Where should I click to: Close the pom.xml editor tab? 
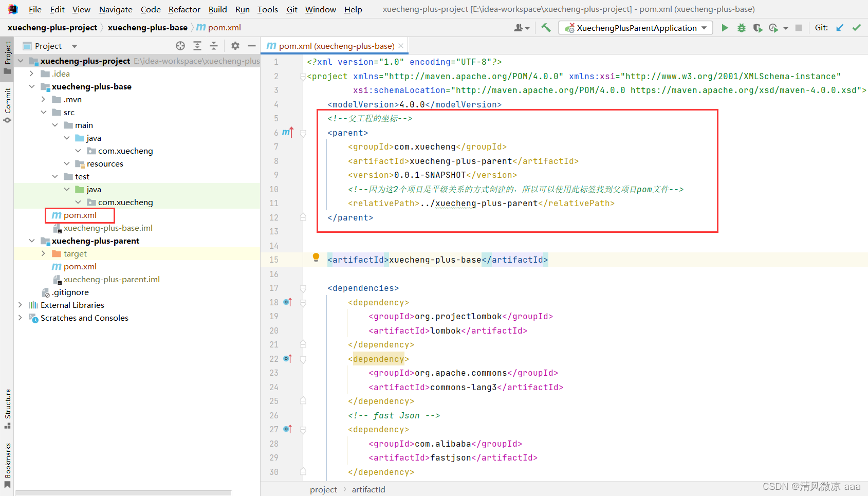point(401,46)
